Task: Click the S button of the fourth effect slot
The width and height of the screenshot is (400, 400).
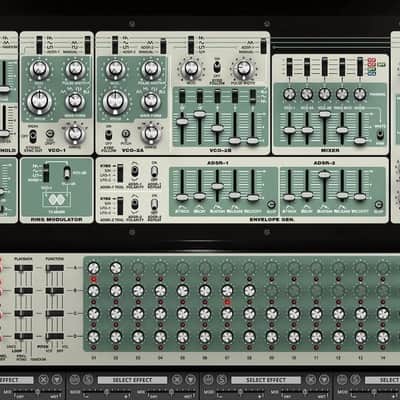Action: click(355, 379)
